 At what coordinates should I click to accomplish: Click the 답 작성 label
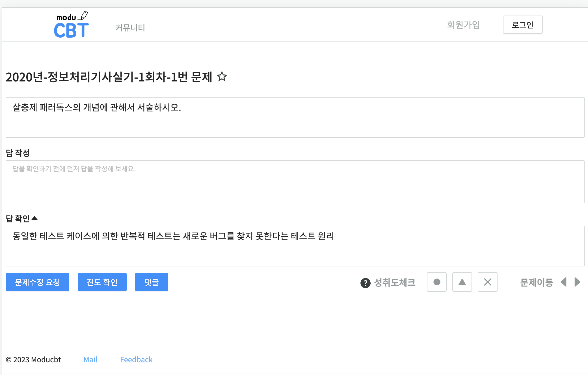coord(18,153)
